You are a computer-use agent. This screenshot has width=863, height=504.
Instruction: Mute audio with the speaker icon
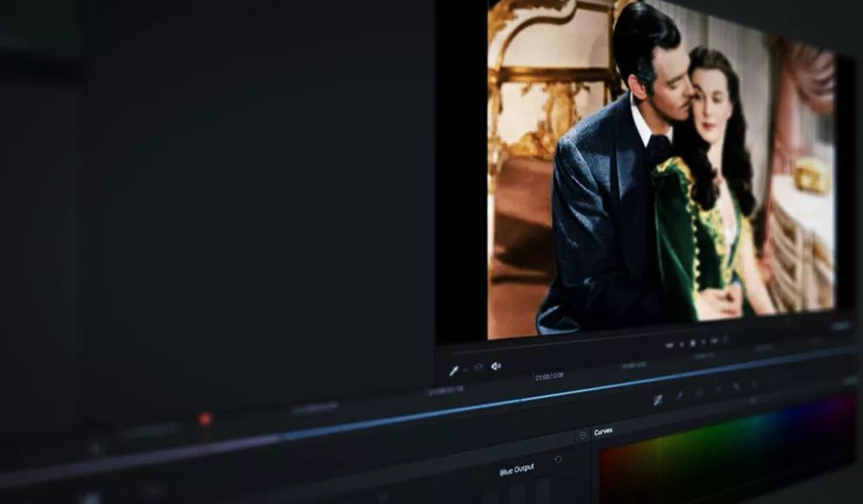click(496, 366)
